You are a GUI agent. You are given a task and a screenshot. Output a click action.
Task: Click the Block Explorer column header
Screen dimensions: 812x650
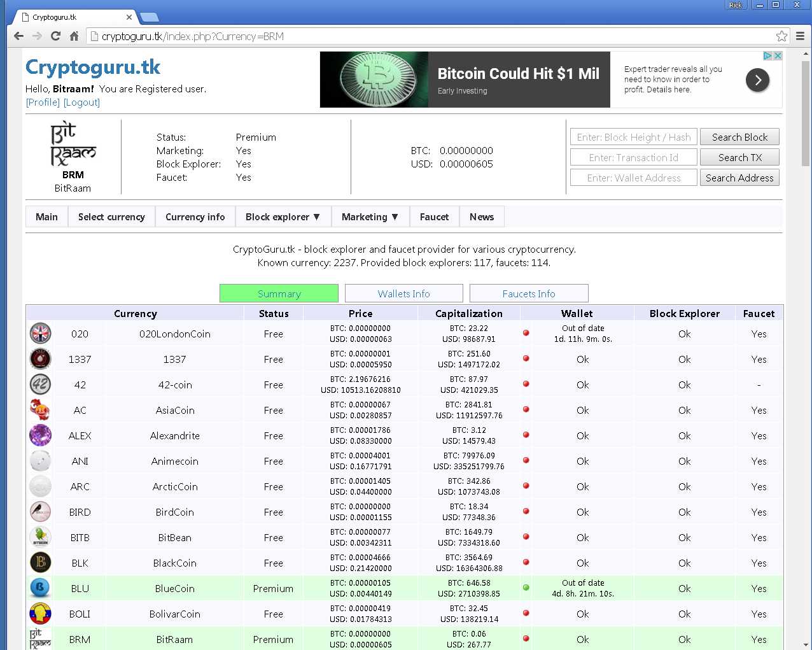[x=684, y=313]
